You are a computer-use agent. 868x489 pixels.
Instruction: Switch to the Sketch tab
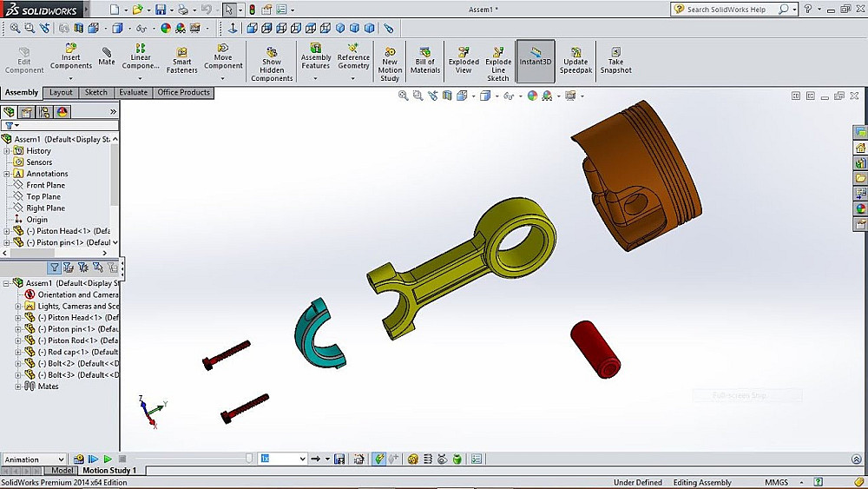tap(95, 92)
